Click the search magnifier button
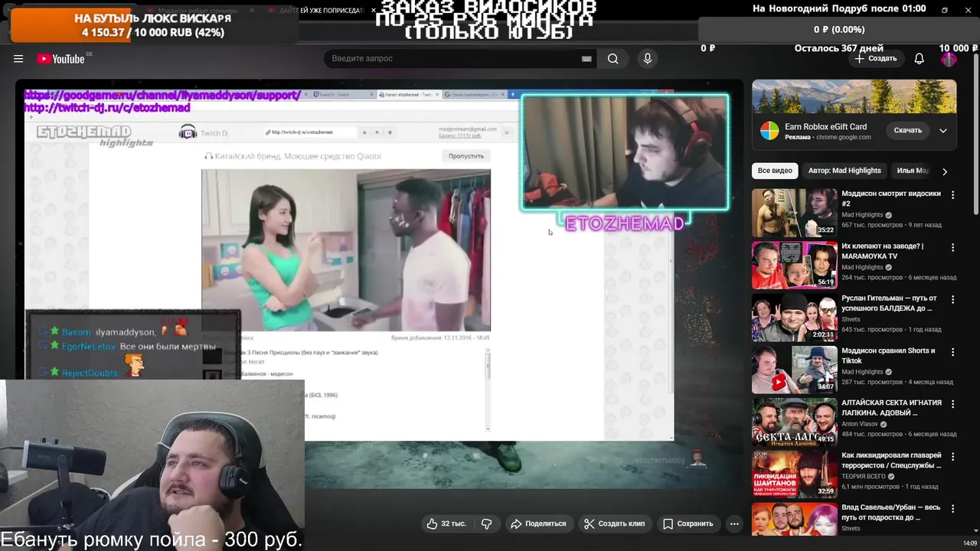 pos(612,59)
